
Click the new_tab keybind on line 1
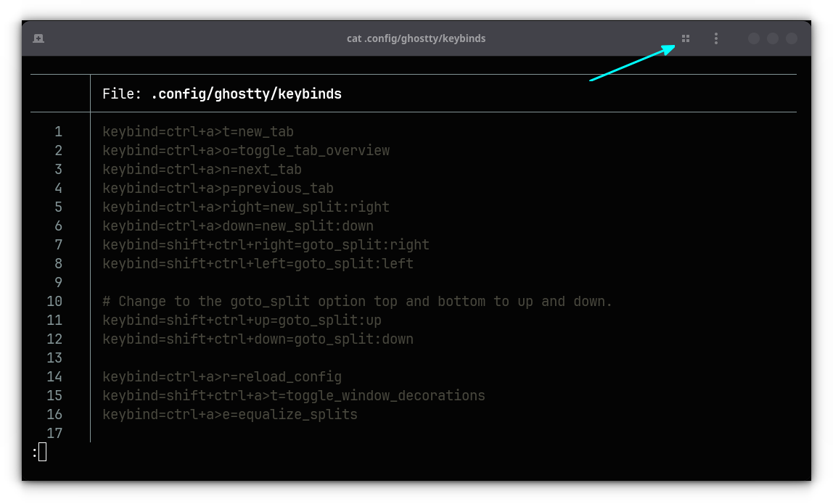click(x=197, y=132)
